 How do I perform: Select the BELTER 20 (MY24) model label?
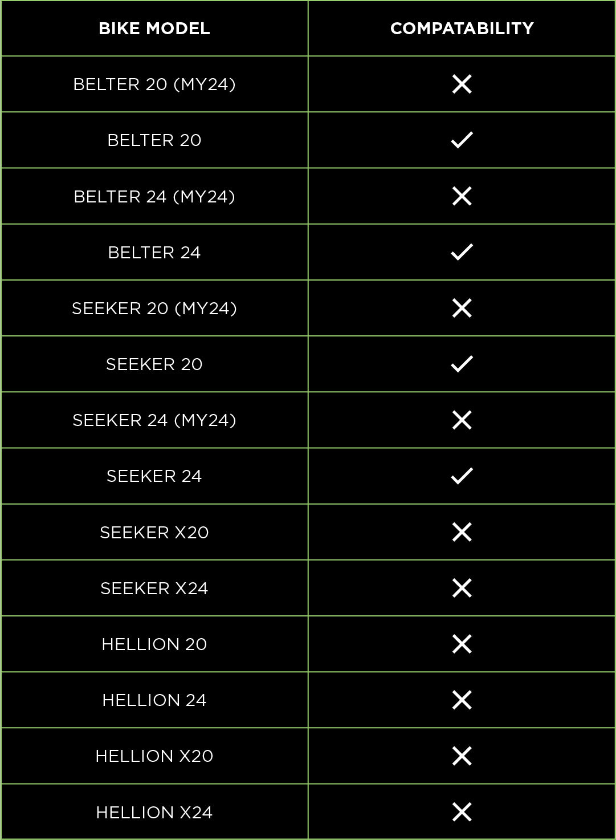coord(154,84)
